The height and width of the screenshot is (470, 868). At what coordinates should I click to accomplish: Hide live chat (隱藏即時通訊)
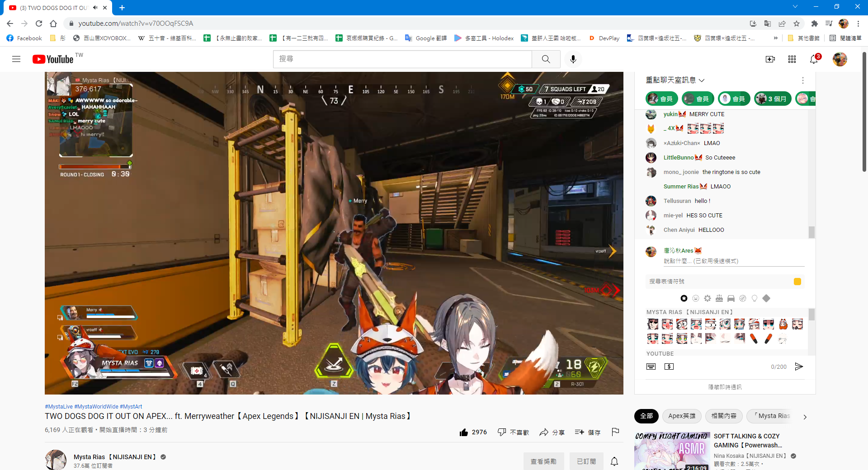click(x=725, y=387)
